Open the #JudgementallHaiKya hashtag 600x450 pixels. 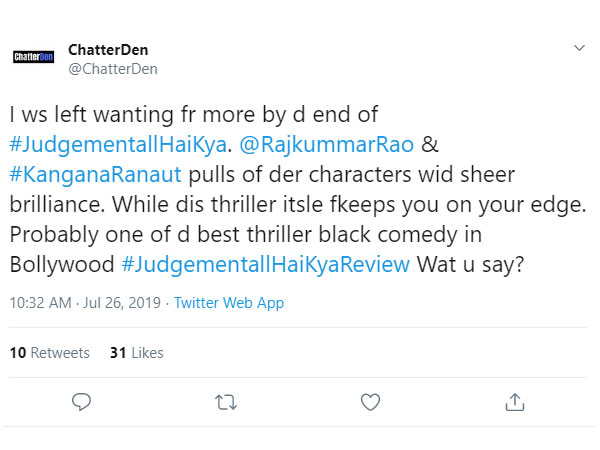point(118,145)
